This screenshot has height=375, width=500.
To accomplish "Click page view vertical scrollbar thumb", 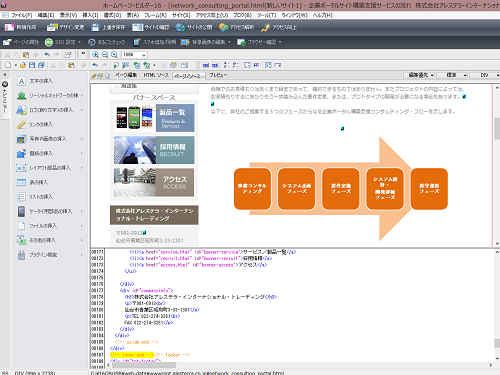I will 497,128.
